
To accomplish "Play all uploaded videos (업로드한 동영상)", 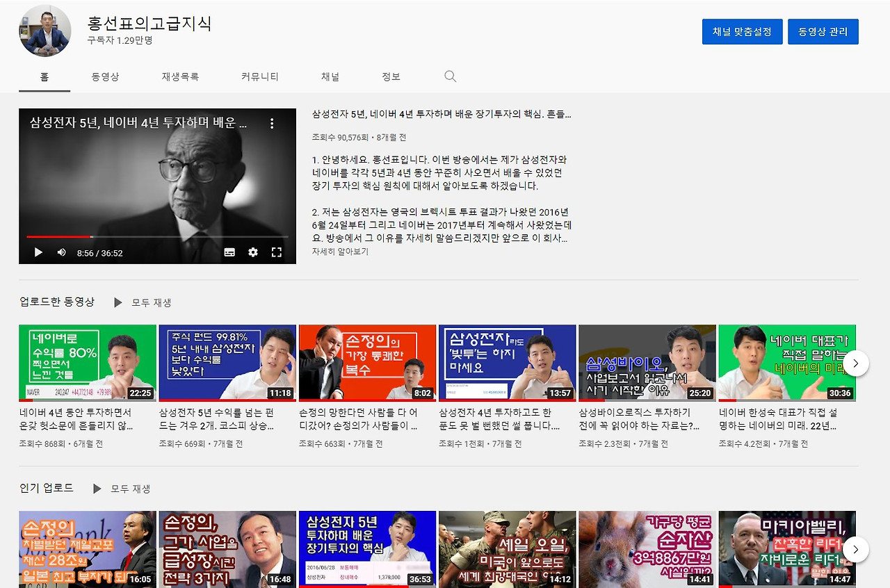I will tap(143, 302).
